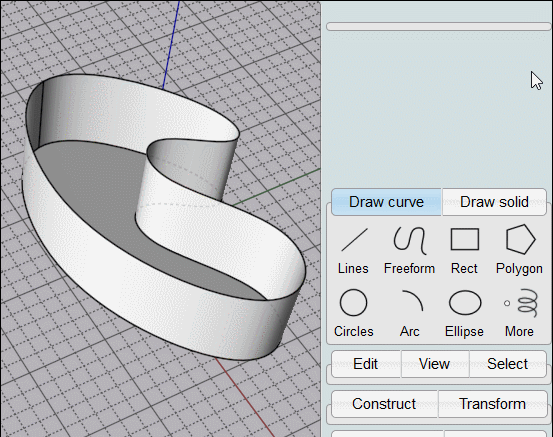Select the Circles tool
Screen dimensions: 553x437
tap(353, 312)
